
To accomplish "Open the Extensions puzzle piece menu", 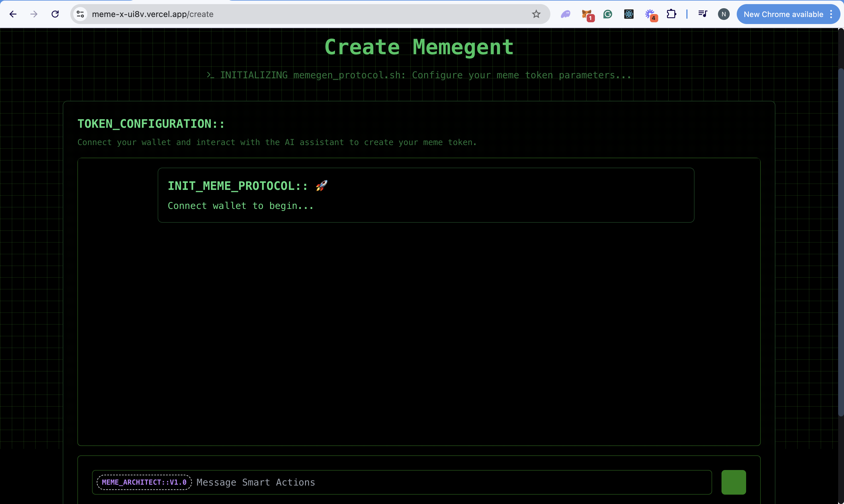I will 671,14.
